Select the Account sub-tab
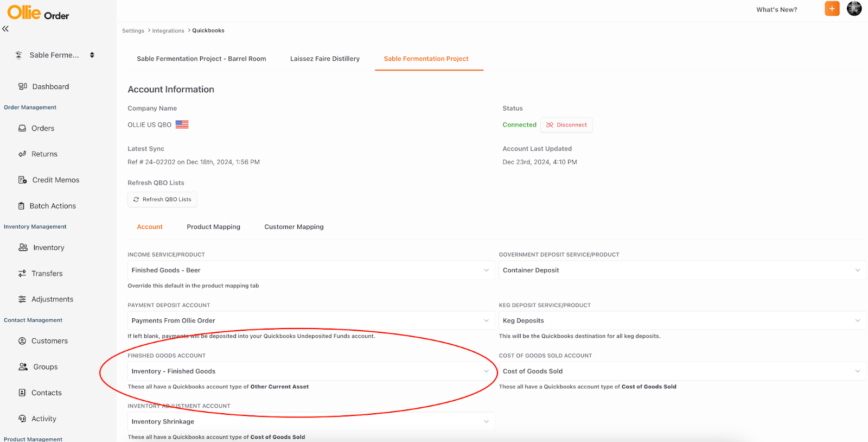This screenshot has width=868, height=442. pyautogui.click(x=150, y=227)
